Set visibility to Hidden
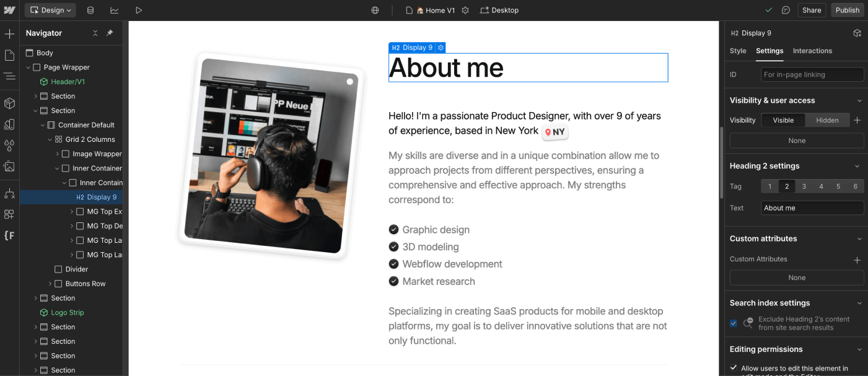The width and height of the screenshot is (868, 376). click(827, 120)
